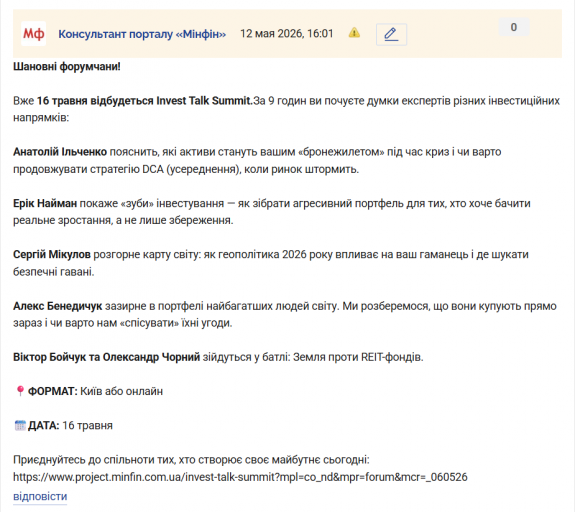Click the «ДАТА:» label
The width and height of the screenshot is (575, 512).
point(43,425)
